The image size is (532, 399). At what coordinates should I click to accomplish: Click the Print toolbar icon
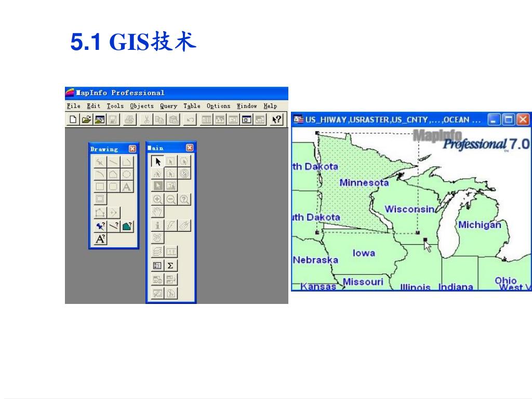129,119
